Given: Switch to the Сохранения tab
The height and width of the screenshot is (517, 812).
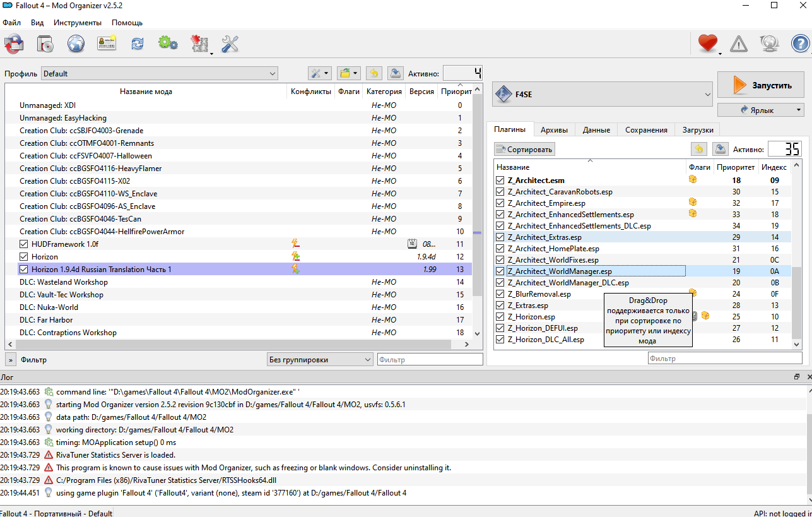Looking at the screenshot, I should pyautogui.click(x=646, y=129).
